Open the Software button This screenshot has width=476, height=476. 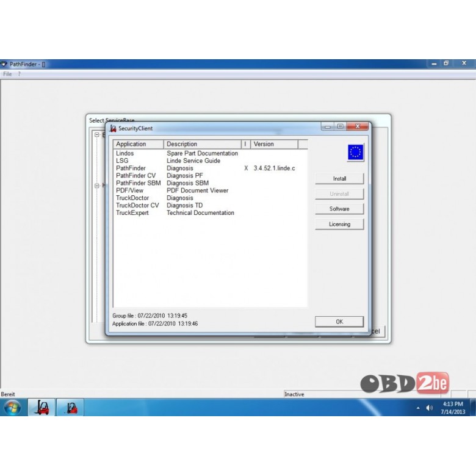click(x=339, y=209)
